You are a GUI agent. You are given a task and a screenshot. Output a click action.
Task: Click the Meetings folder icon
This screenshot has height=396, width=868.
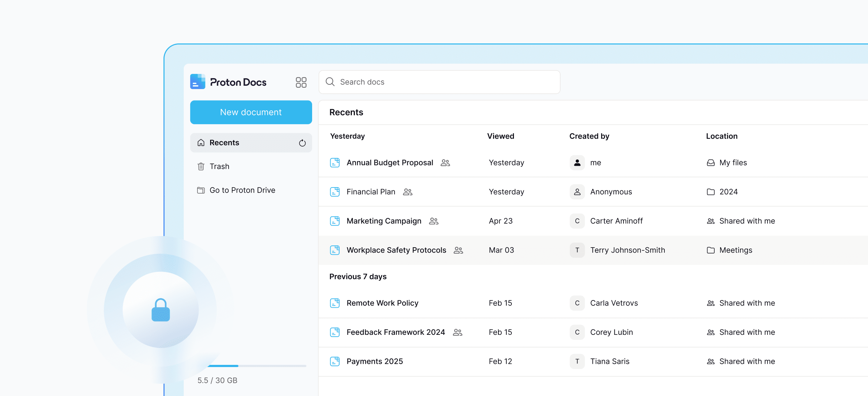711,250
